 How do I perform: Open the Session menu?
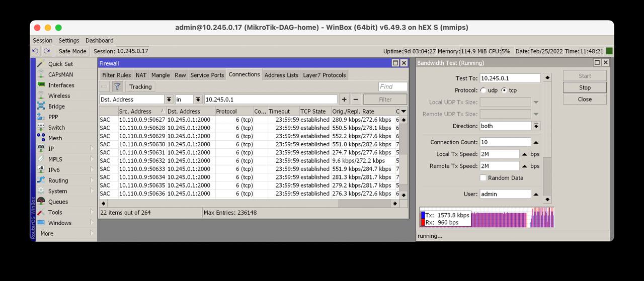(43, 40)
